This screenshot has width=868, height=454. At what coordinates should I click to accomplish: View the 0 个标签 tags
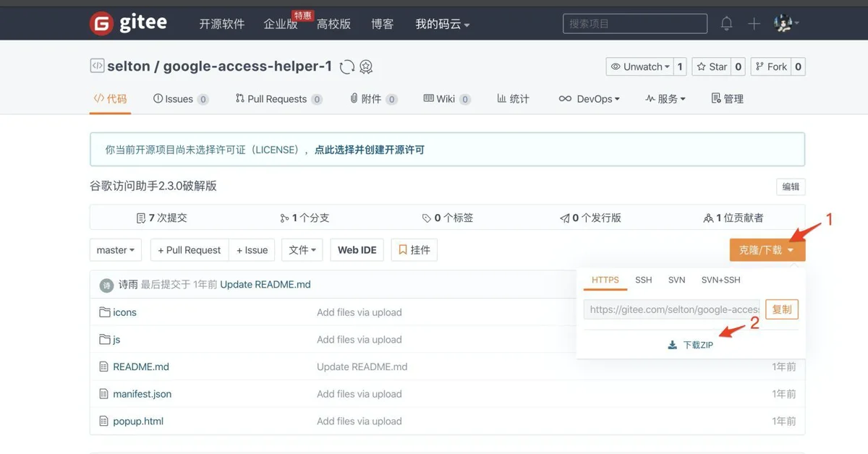[x=448, y=218]
